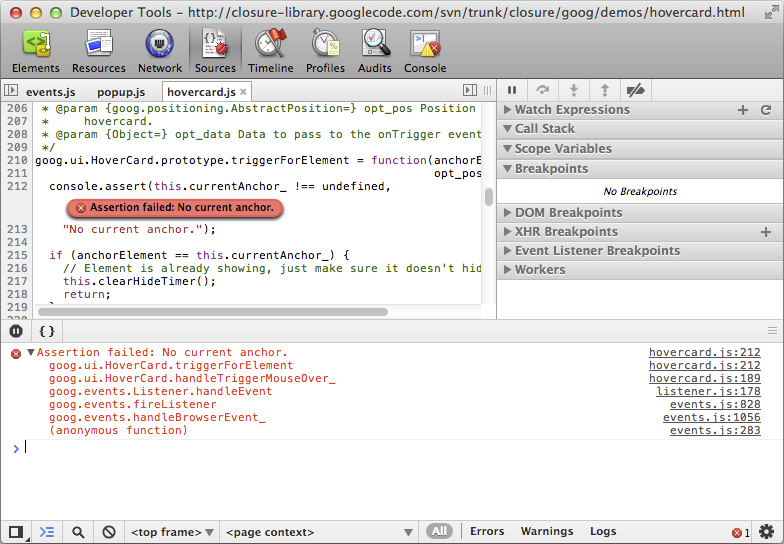This screenshot has height=544, width=784.
Task: Click the pause script execution button
Action: pyautogui.click(x=512, y=90)
